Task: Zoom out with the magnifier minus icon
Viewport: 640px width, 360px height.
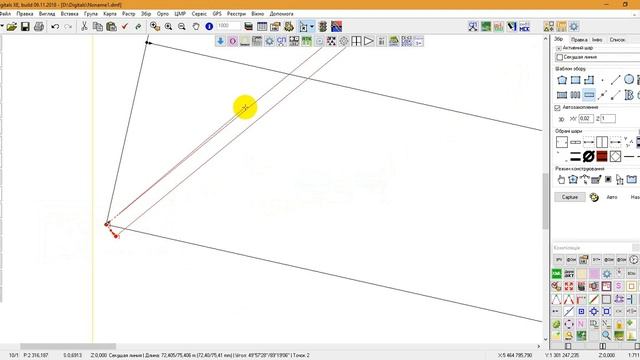Action: point(182,27)
